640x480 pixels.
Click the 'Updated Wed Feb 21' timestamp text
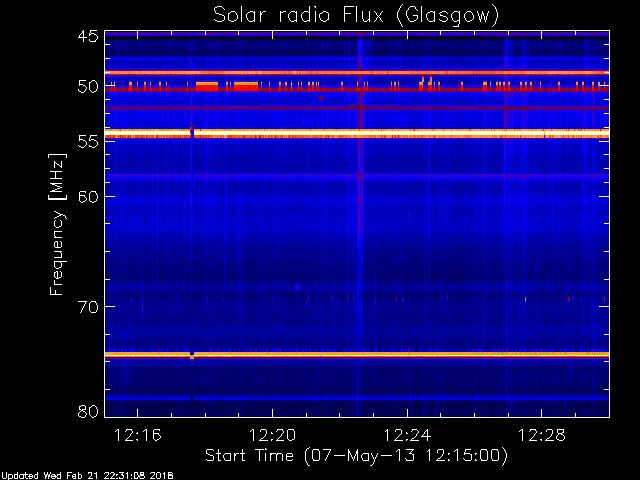point(87,476)
